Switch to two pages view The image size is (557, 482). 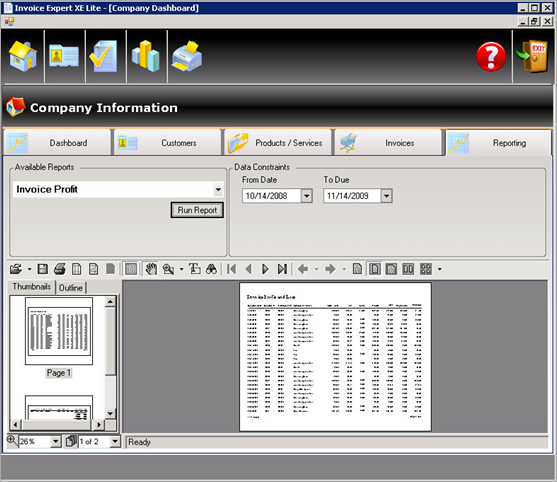(408, 269)
